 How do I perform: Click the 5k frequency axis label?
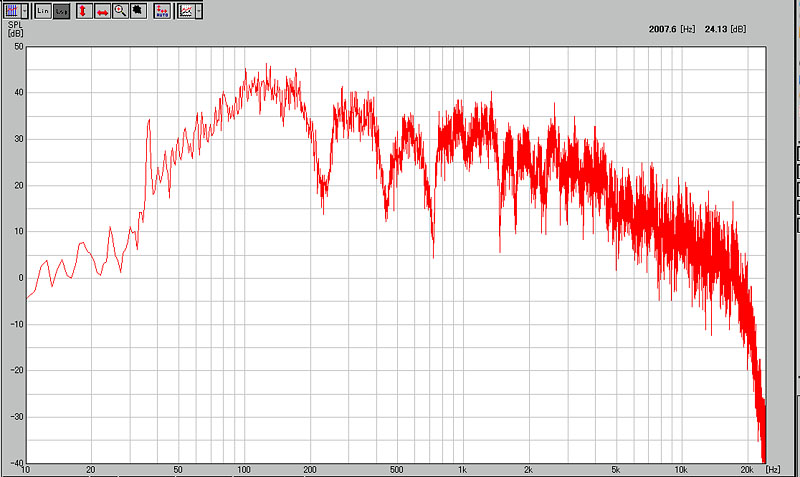615,470
